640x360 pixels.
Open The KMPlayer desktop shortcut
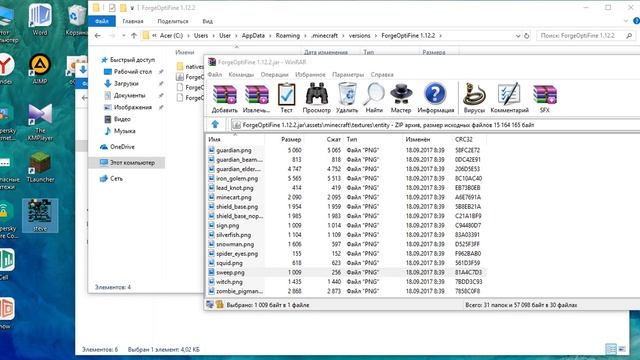[40, 121]
